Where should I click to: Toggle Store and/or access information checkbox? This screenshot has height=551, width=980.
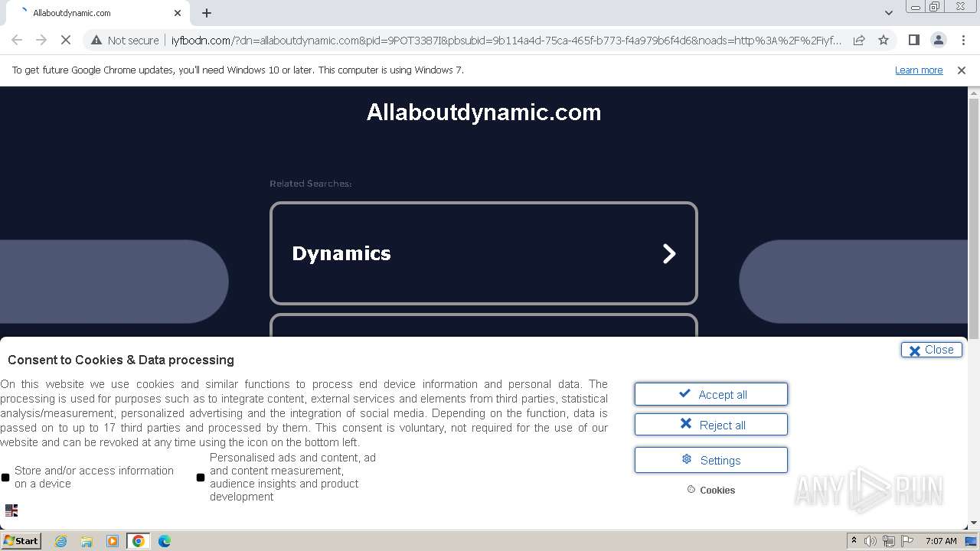point(5,478)
